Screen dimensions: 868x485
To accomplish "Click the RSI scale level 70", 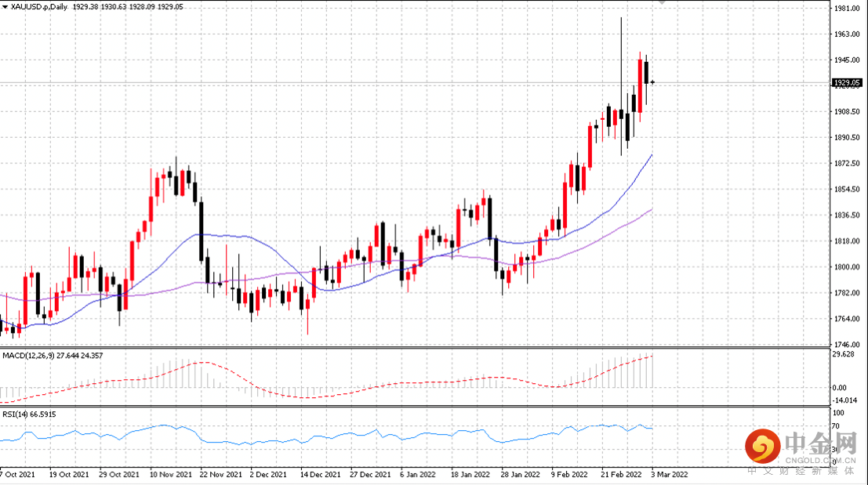I will 836,426.
